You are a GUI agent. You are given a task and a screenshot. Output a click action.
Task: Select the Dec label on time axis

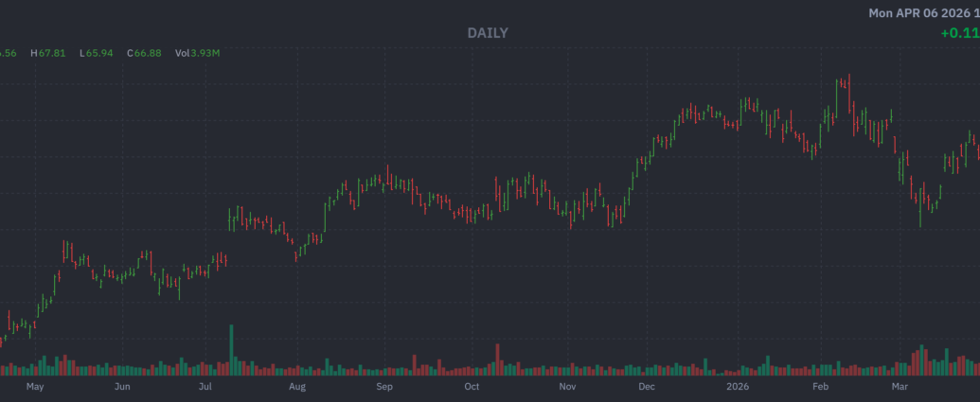pos(648,387)
